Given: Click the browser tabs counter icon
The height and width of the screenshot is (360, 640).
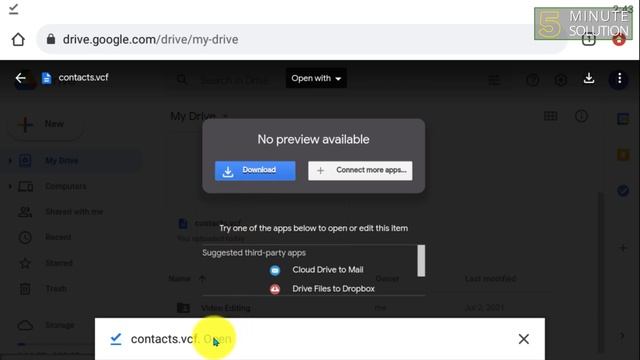Looking at the screenshot, I should (x=588, y=40).
